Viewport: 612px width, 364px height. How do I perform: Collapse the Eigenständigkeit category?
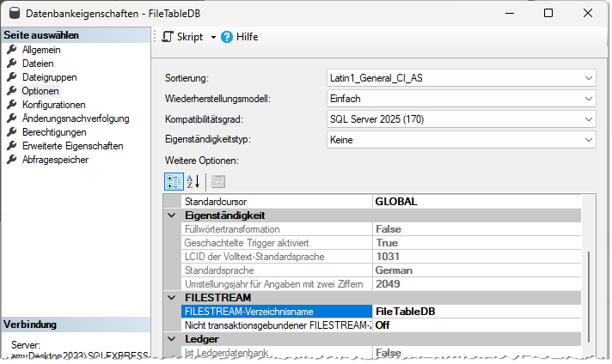(x=172, y=215)
